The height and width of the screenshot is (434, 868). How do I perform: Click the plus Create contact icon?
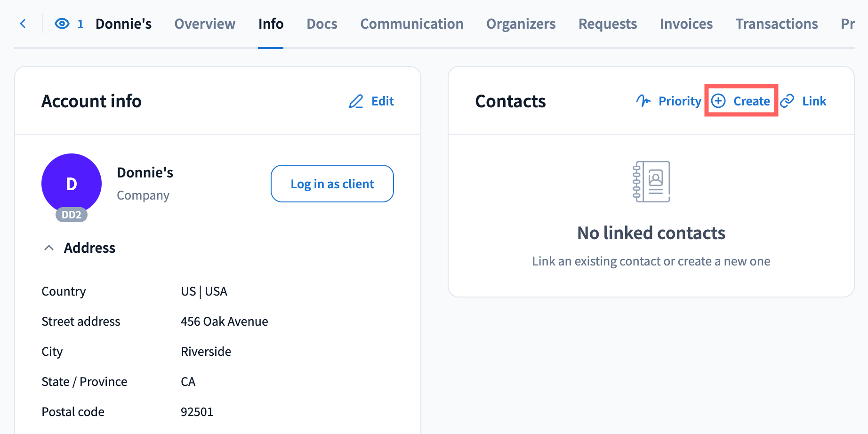point(718,101)
